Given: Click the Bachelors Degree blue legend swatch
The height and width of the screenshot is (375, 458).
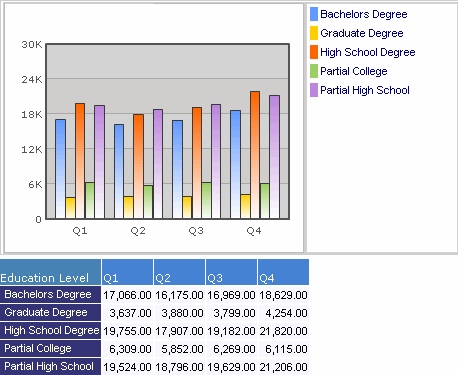Looking at the screenshot, I should (314, 14).
